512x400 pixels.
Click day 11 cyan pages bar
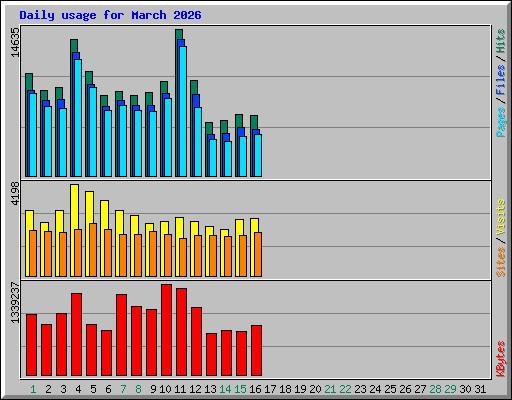pos(183,111)
